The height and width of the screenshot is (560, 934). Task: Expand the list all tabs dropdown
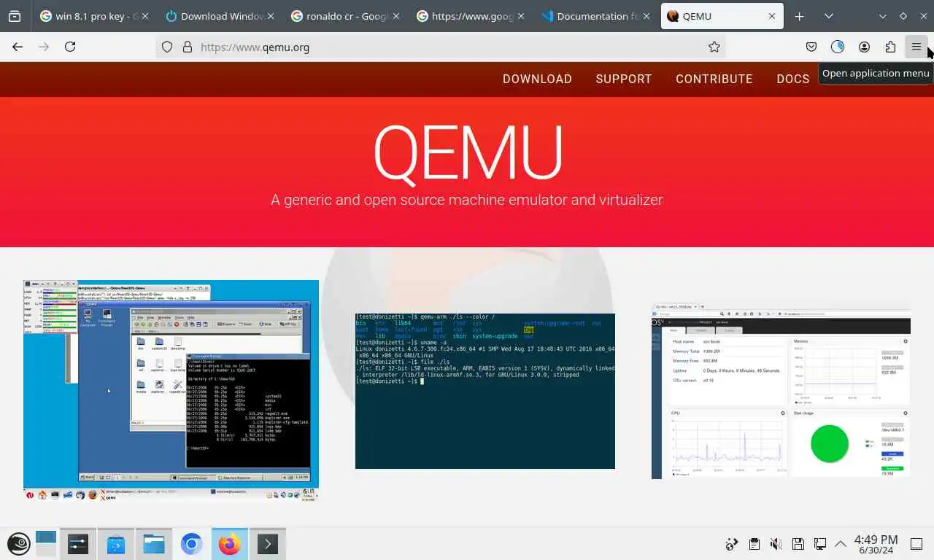[829, 16]
